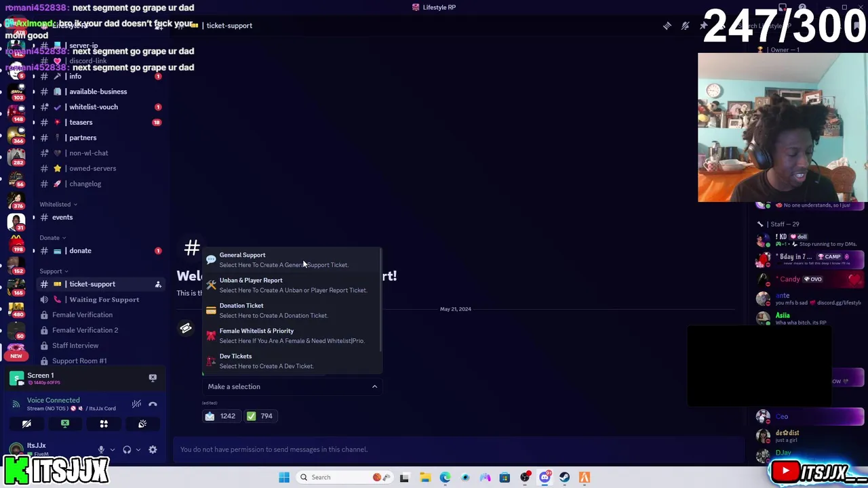Open Task View in the taskbar
The image size is (868, 488).
click(404, 477)
